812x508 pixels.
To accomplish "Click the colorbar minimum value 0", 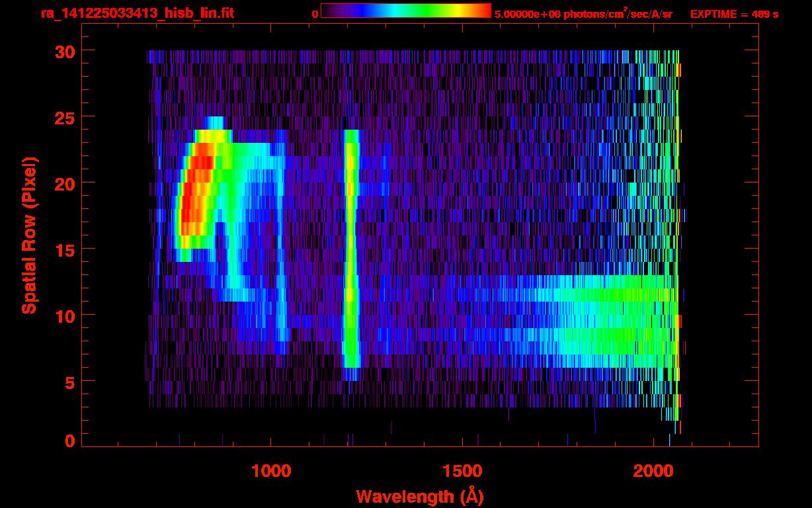I will tap(315, 13).
